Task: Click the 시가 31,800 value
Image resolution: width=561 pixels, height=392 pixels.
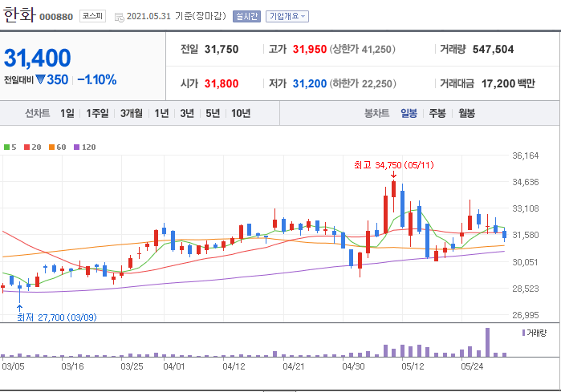Action: (221, 83)
